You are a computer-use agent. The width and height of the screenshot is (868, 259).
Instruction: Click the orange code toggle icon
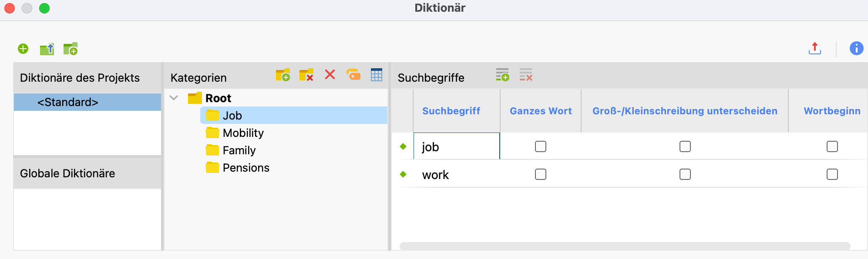point(353,75)
